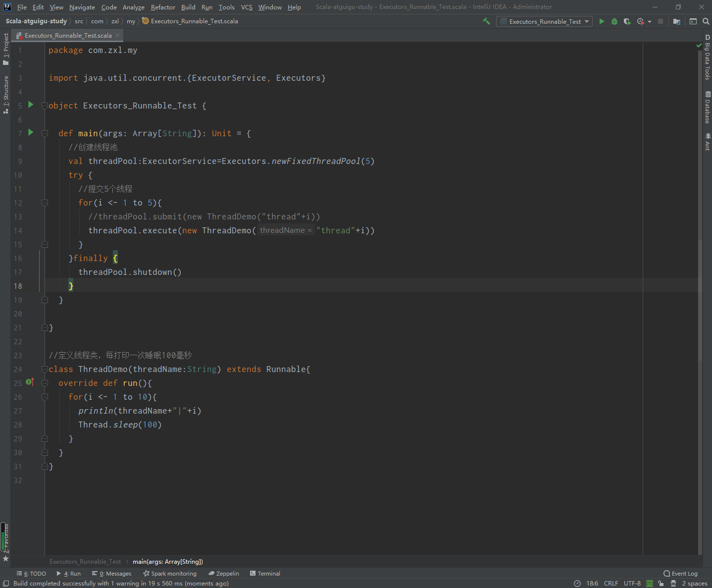Click the zxl breadcrumb in navigation bar
The width and height of the screenshot is (712, 588).
(115, 21)
